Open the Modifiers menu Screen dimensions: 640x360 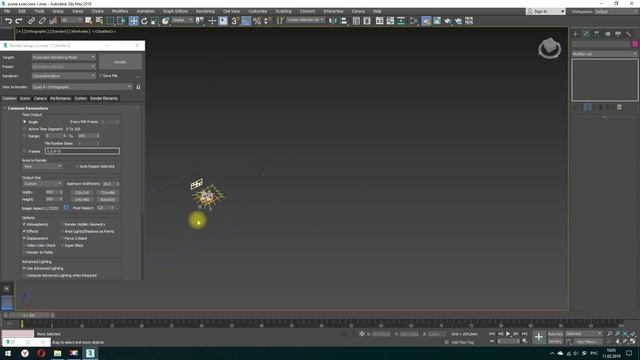(120, 11)
